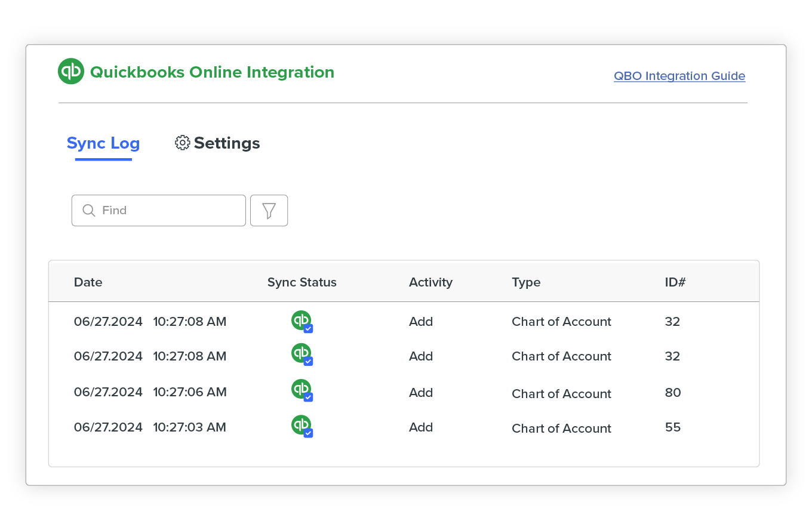Click the sync status icon on the first log row

pyautogui.click(x=302, y=320)
